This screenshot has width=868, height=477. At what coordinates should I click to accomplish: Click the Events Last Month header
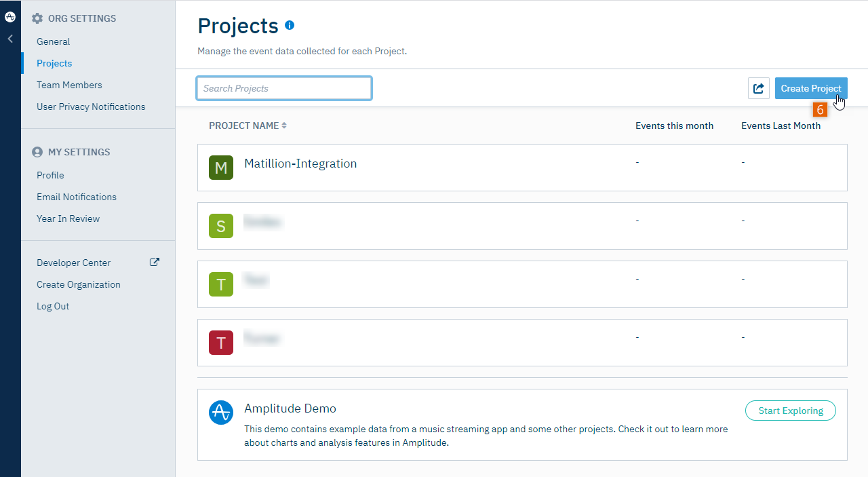point(781,126)
